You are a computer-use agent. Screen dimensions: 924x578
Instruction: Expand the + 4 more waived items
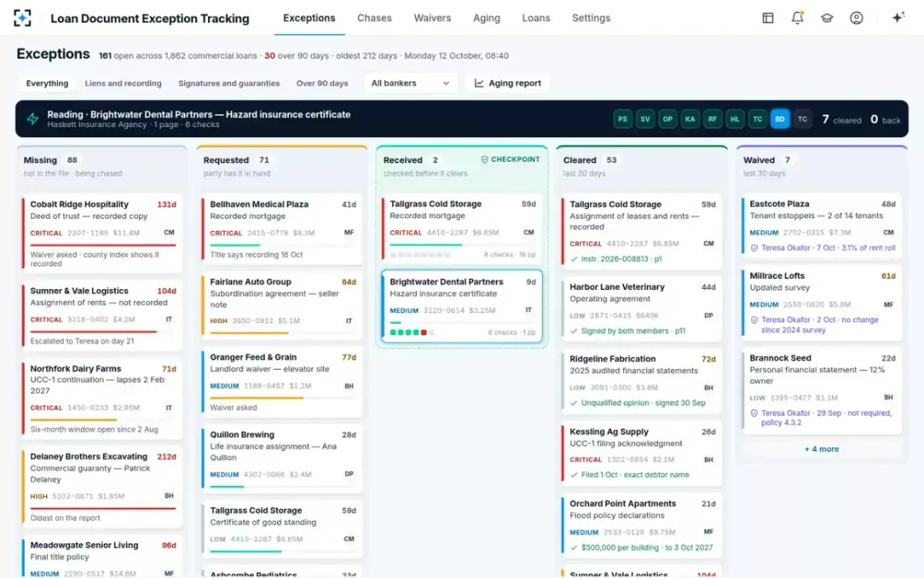point(822,449)
